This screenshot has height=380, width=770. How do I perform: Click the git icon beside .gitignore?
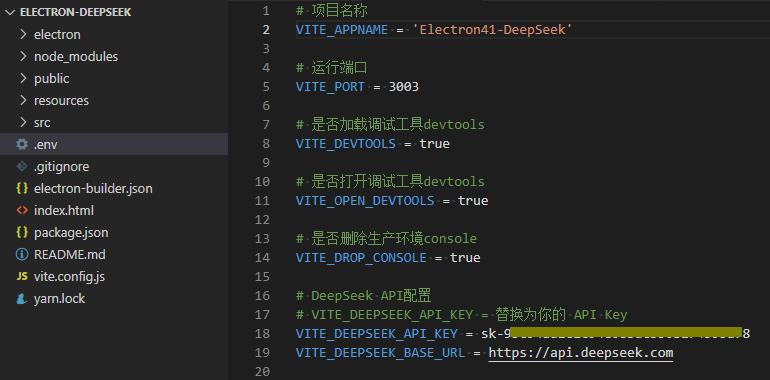coord(22,166)
